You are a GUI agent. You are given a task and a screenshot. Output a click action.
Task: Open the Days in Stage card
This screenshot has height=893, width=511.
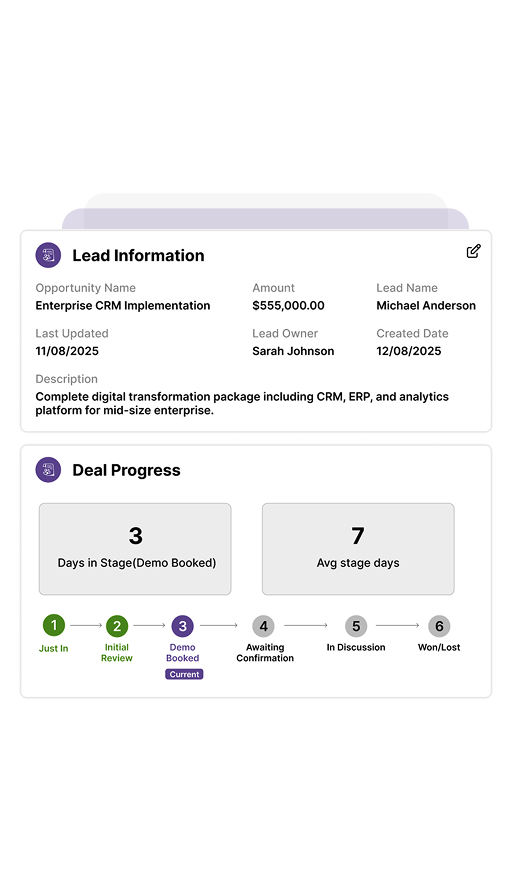(135, 549)
